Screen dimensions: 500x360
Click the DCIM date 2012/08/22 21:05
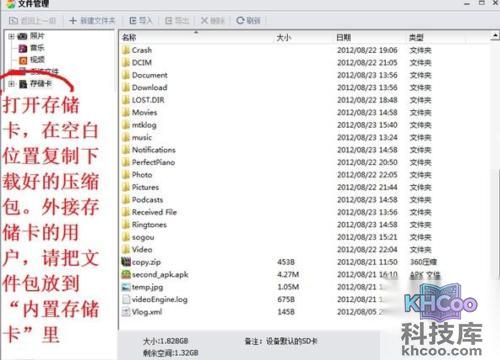(x=367, y=62)
